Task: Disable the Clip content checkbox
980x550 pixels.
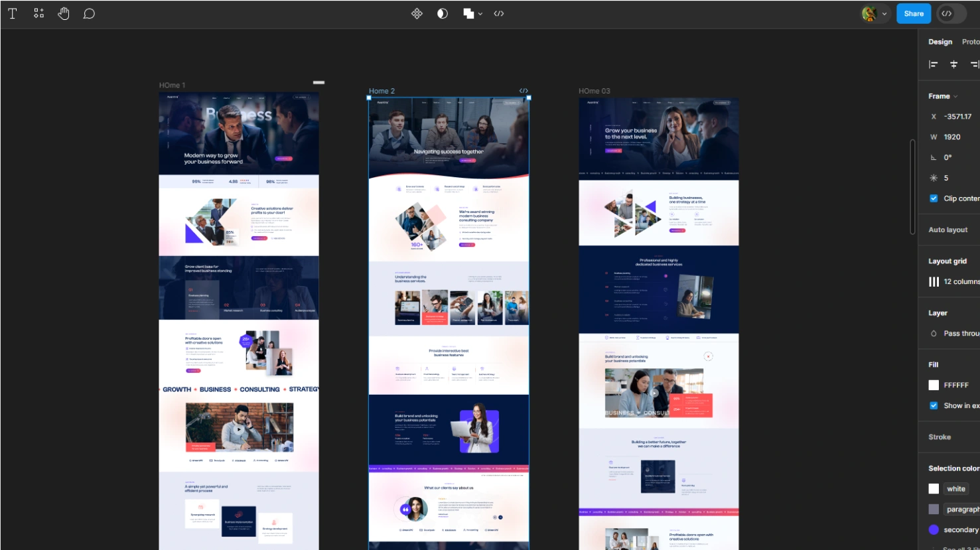Action: 934,198
